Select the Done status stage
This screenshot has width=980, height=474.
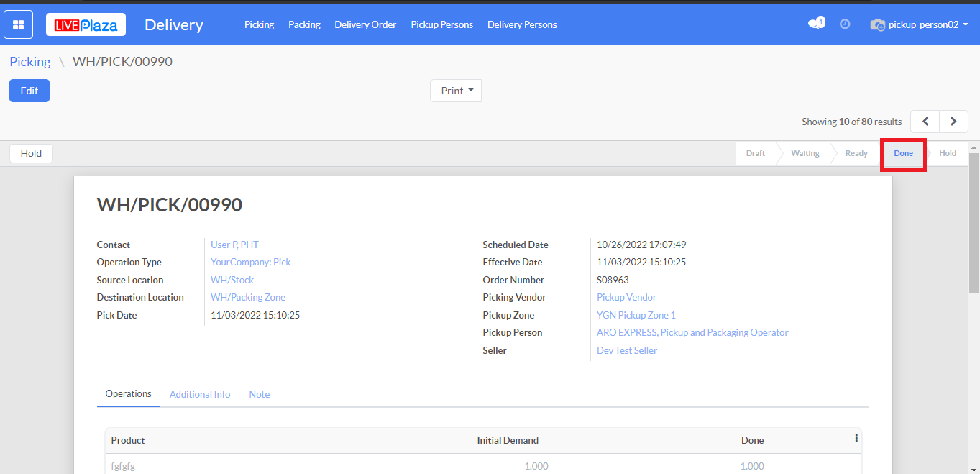[904, 153]
